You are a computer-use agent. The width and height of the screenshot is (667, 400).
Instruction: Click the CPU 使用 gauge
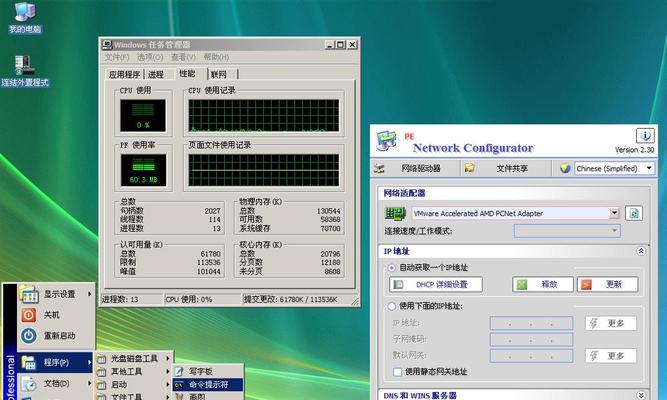tap(143, 116)
